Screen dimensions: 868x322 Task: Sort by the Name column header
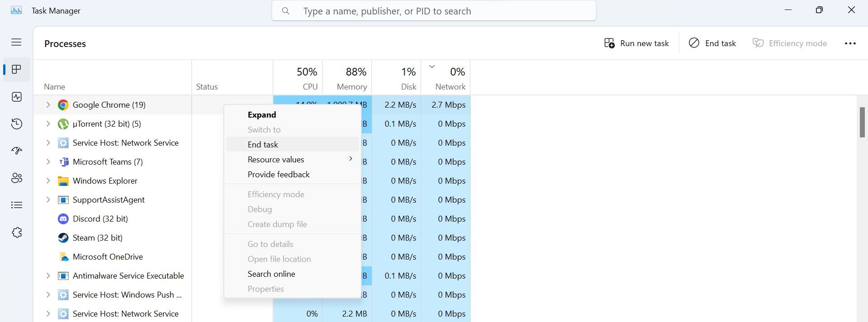[113, 77]
